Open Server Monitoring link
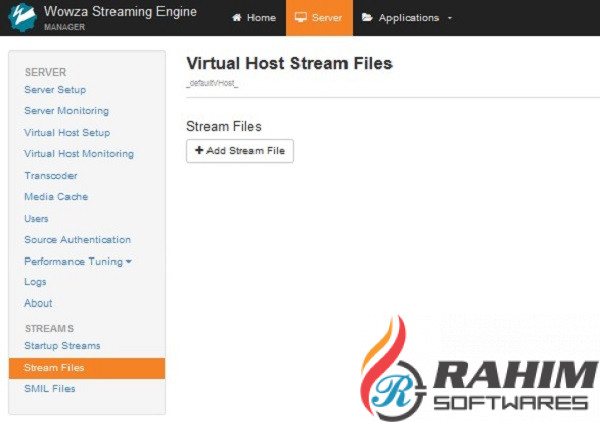Screen dimensions: 600x422 point(67,111)
